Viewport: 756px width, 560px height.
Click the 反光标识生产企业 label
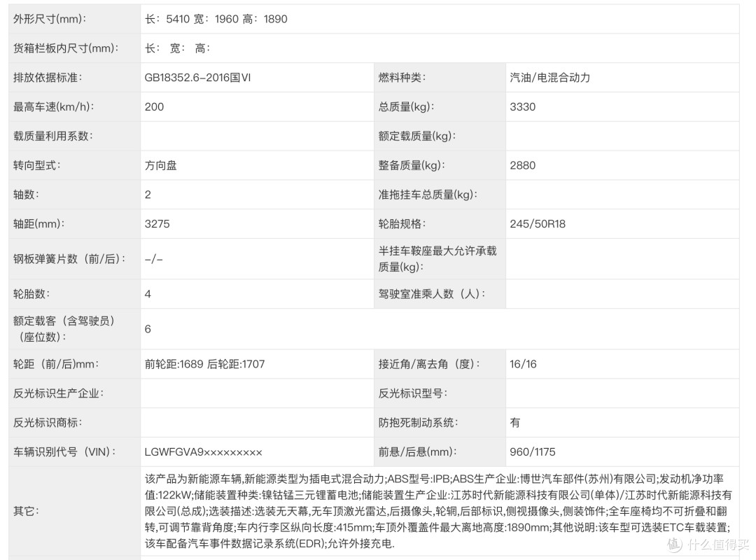59,393
